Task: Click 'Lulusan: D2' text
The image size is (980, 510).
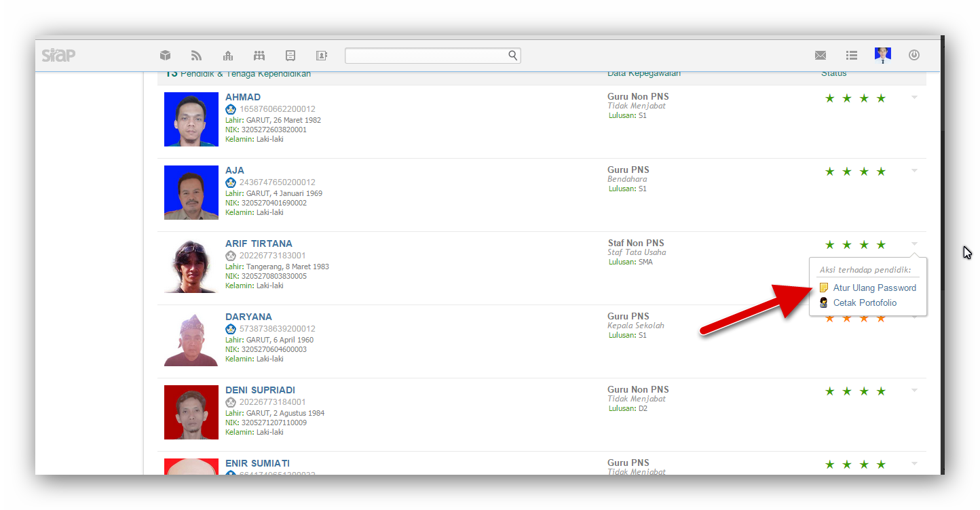Action: (628, 408)
